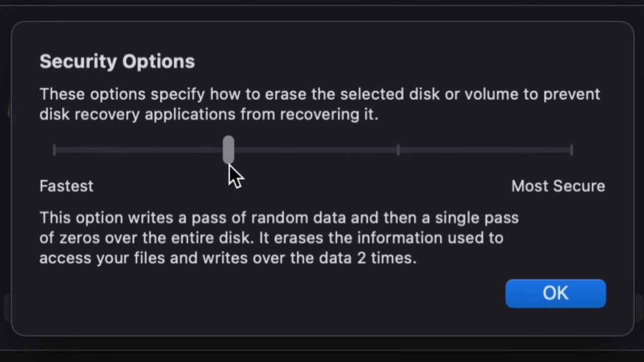The image size is (644, 362).
Task: Click the third tick mark on the slider
Action: [398, 150]
